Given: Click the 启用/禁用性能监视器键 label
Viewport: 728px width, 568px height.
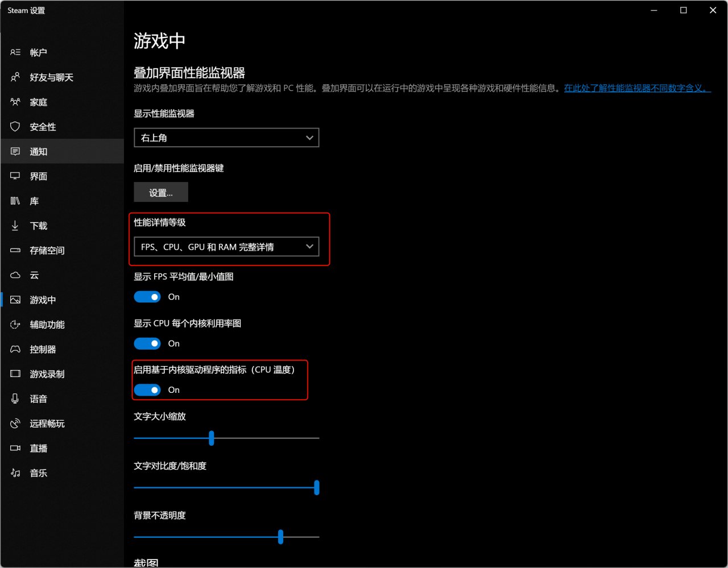Looking at the screenshot, I should point(179,168).
